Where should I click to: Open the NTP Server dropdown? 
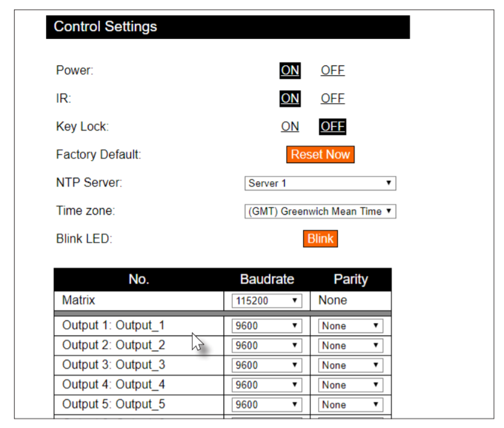[320, 183]
